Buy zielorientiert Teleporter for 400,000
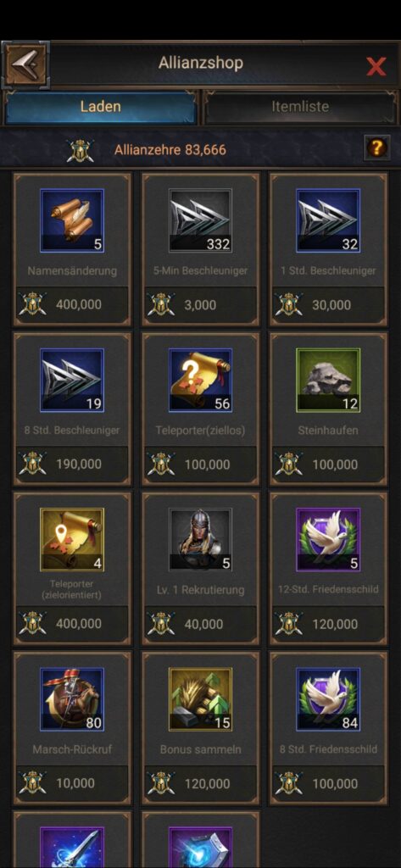Screen dimensions: 401x868 pos(72,623)
